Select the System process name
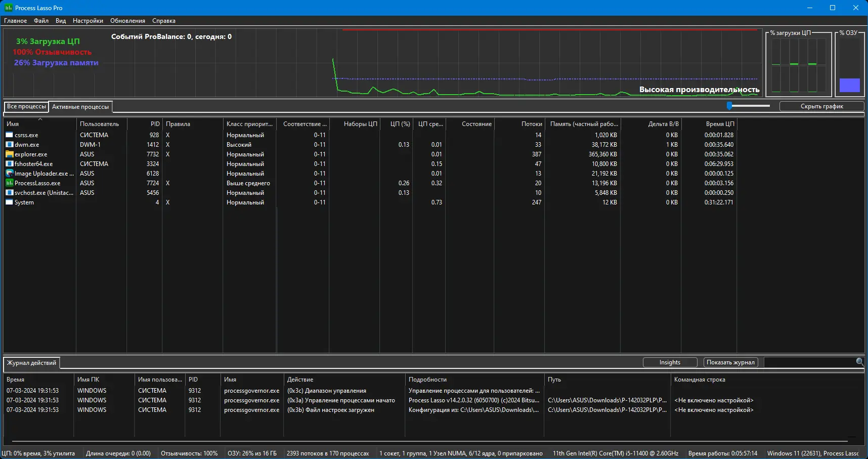The image size is (868, 459). coord(24,202)
